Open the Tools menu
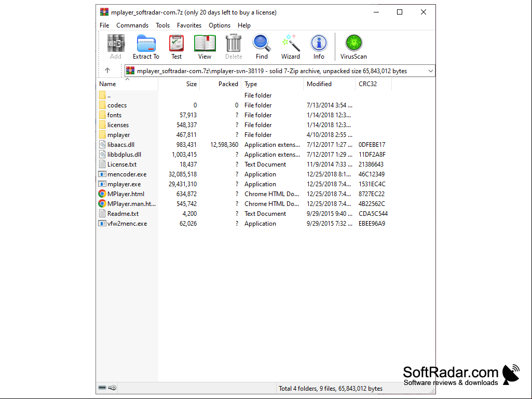Image resolution: width=532 pixels, height=399 pixels. [x=162, y=25]
